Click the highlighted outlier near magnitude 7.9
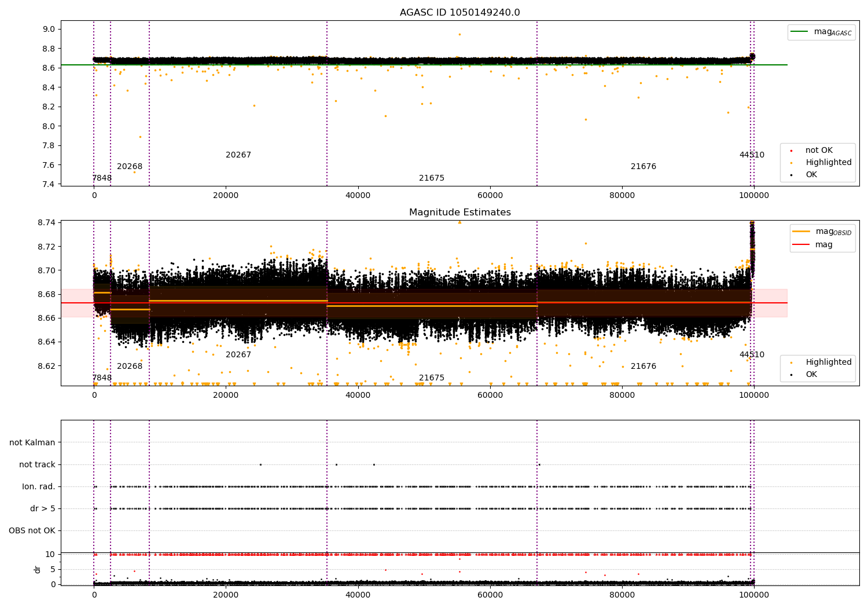The height and width of the screenshot is (608, 868). [x=140, y=137]
